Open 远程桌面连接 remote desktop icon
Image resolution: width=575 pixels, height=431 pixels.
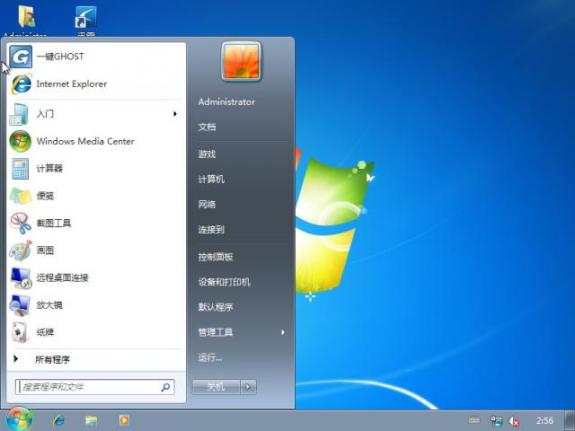[21, 278]
